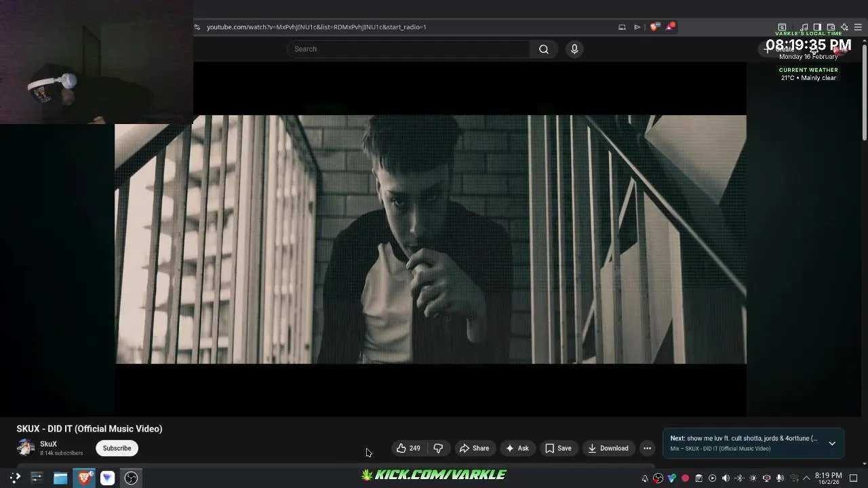Switch to Brave browser in taskbar
Image resolution: width=868 pixels, height=488 pixels.
[x=84, y=478]
